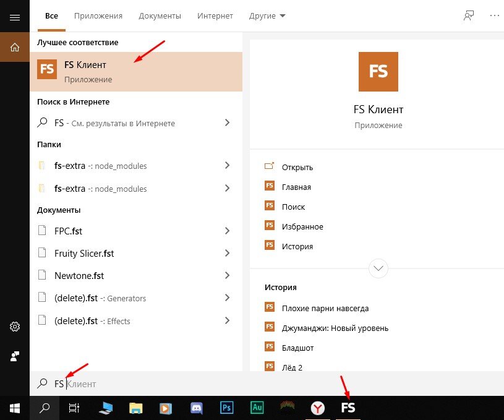Screen dimensions: 504x420
Task: Open the colorful waveform app on taskbar
Action: point(288,408)
